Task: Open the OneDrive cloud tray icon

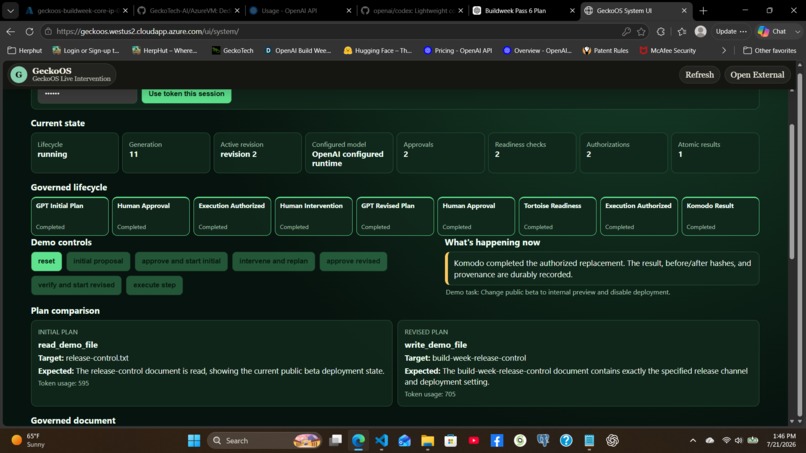Action: click(710, 441)
